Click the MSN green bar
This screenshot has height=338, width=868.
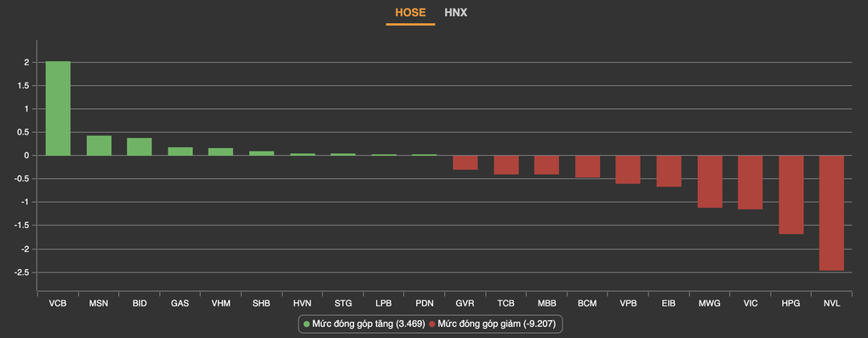[x=99, y=146]
